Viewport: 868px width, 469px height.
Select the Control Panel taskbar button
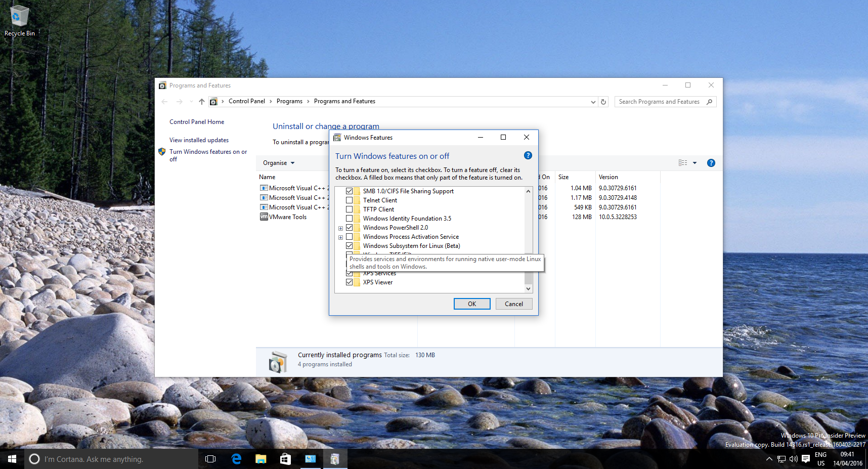coord(310,459)
